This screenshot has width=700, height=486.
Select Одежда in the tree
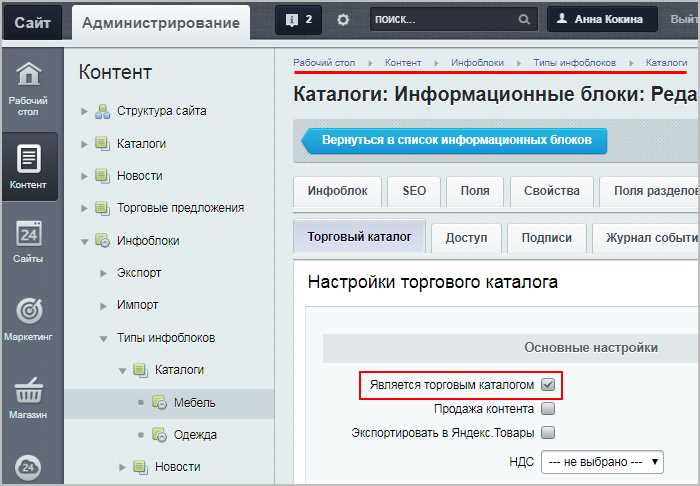click(x=195, y=435)
